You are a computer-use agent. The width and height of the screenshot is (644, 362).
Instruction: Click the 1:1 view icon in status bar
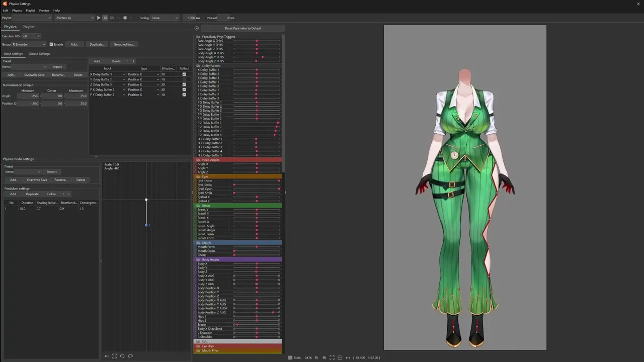(348, 357)
